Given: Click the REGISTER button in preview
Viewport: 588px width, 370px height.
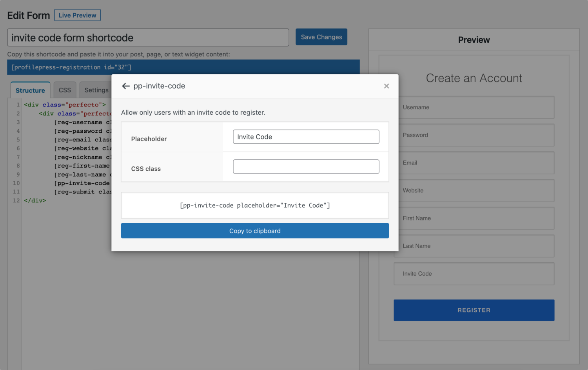Looking at the screenshot, I should (x=474, y=310).
